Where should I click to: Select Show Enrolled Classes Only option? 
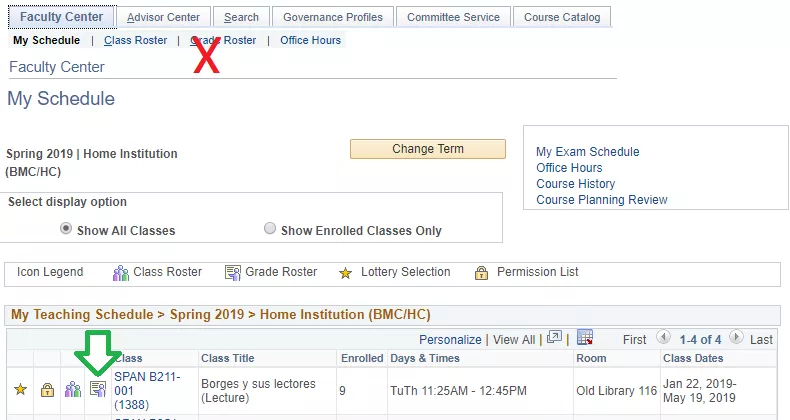point(270,229)
